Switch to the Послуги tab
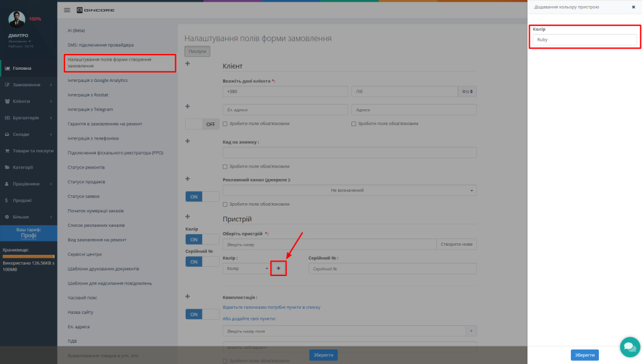 (x=197, y=52)
